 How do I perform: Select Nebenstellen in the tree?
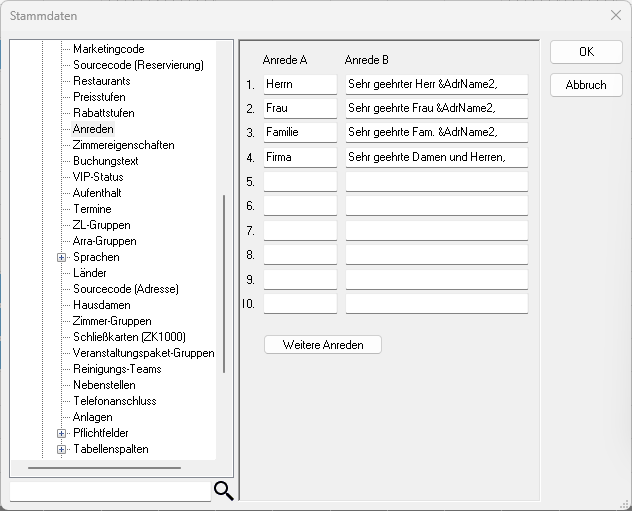[x=104, y=385]
